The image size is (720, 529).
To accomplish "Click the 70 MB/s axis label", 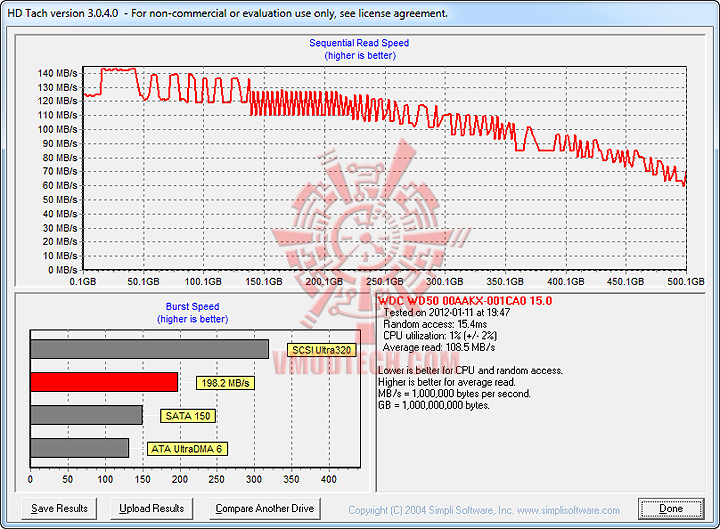I will point(60,171).
